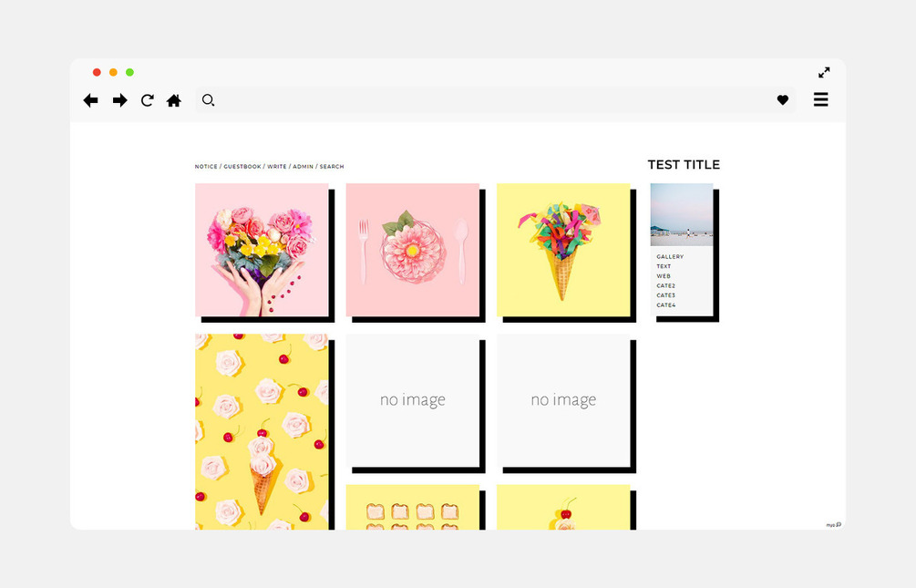Click the TEST TITLE heading
916x588 pixels.
click(x=684, y=165)
